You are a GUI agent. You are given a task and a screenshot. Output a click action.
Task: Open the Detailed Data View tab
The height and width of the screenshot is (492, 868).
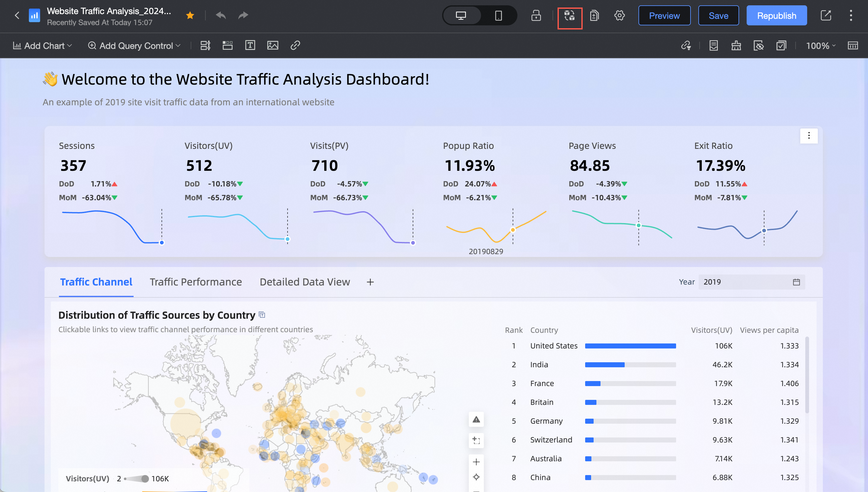click(x=305, y=282)
